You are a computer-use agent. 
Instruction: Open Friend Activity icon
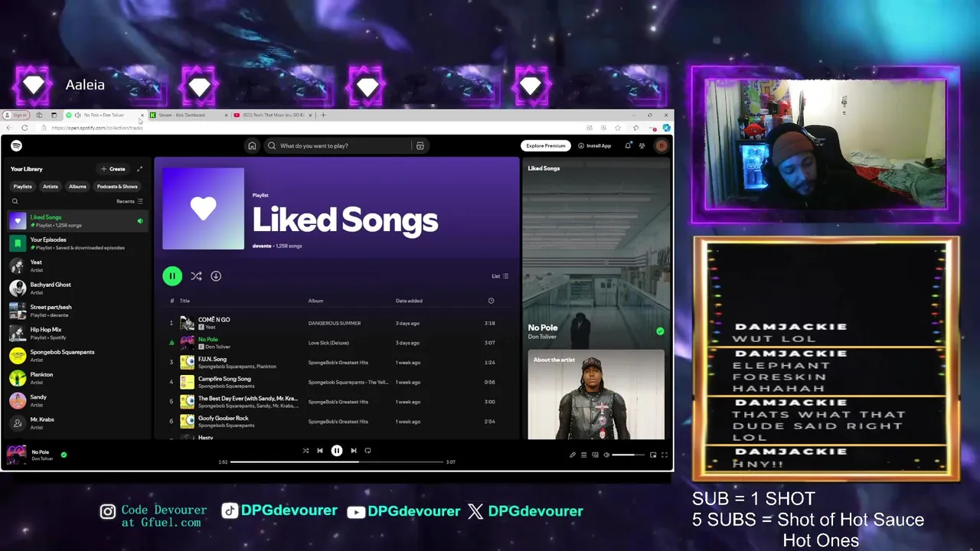[x=642, y=145]
